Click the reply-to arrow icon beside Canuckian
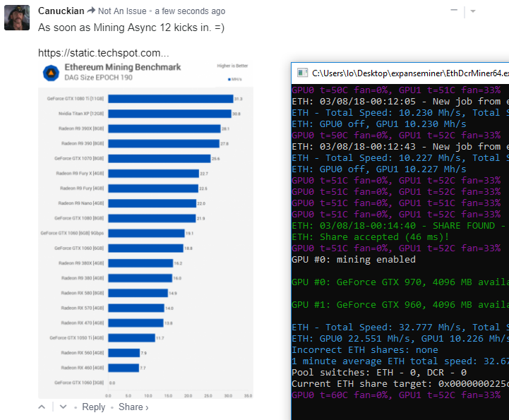This screenshot has height=420, width=509. click(91, 11)
